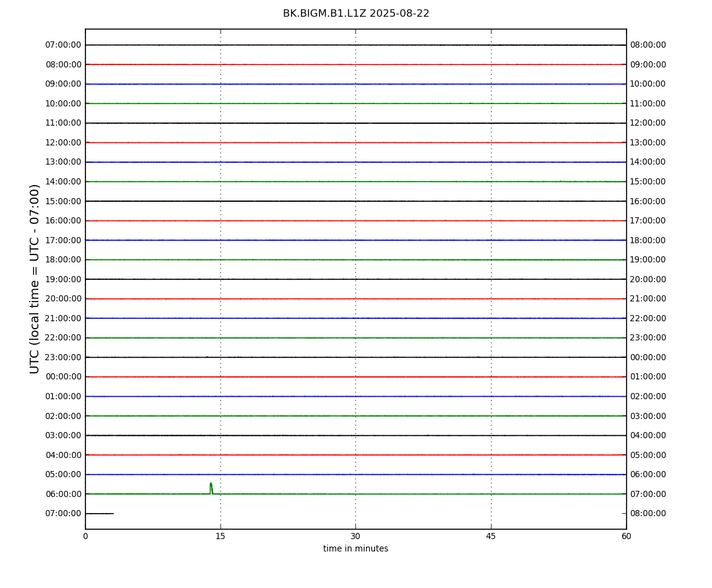Click right-axis label 16:00:00

(x=648, y=201)
